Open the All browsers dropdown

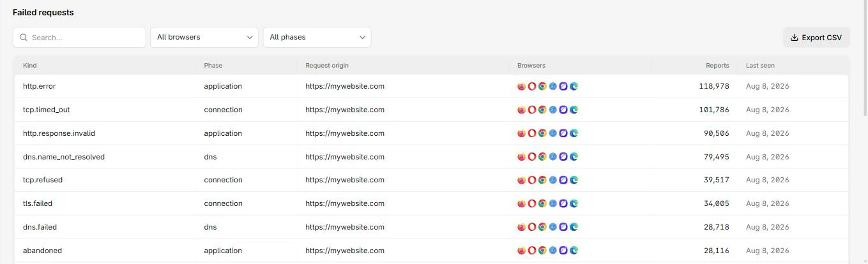coord(204,37)
